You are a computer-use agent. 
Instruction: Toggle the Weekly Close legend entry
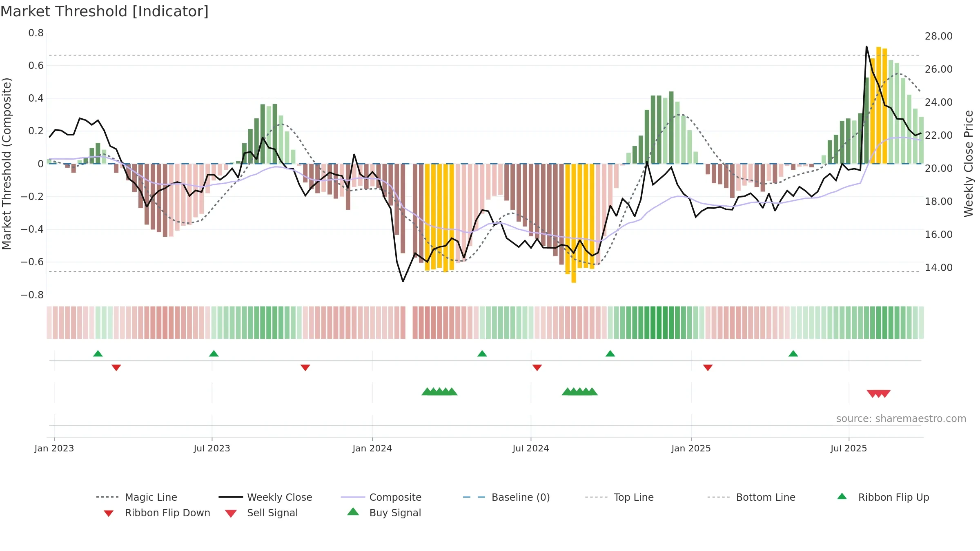[x=265, y=497]
